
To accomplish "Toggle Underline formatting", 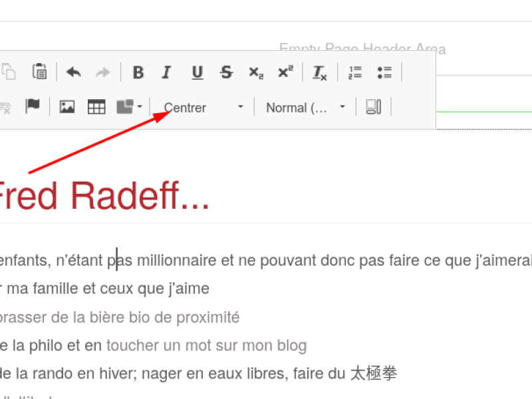I will click(x=198, y=72).
